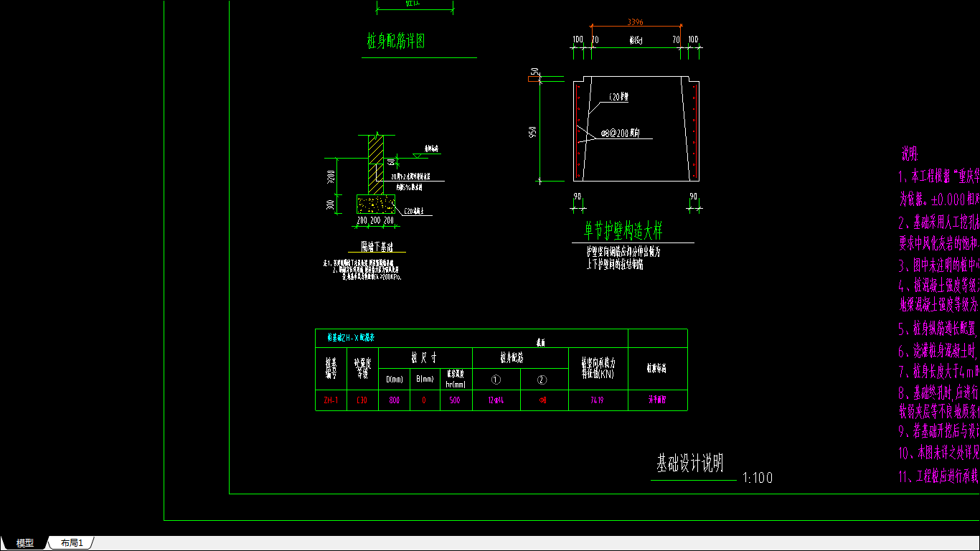Select the 1:100 scale label
980x551 pixels.
click(x=758, y=478)
